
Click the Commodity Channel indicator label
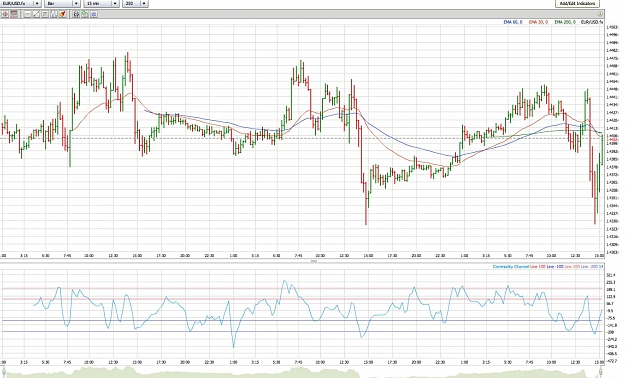coord(511,267)
